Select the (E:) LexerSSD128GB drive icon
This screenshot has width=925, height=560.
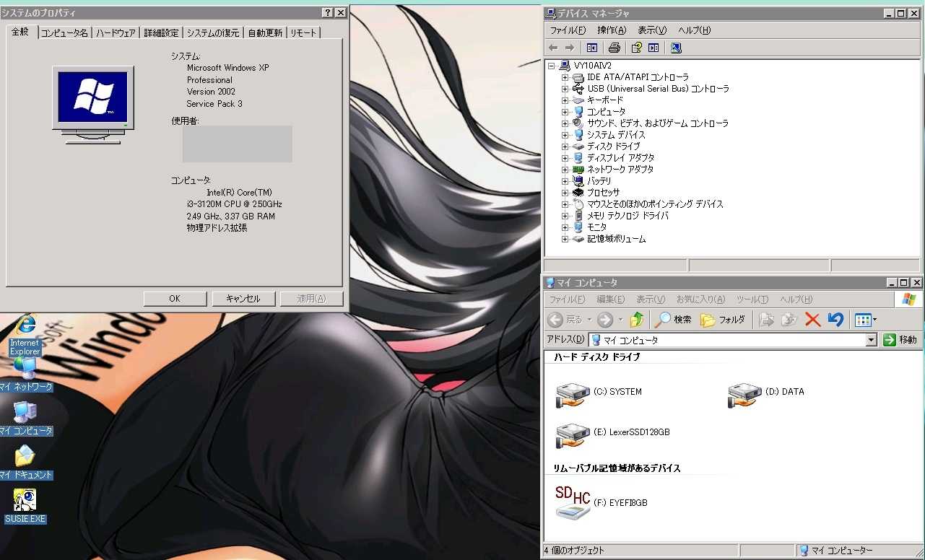(x=573, y=433)
